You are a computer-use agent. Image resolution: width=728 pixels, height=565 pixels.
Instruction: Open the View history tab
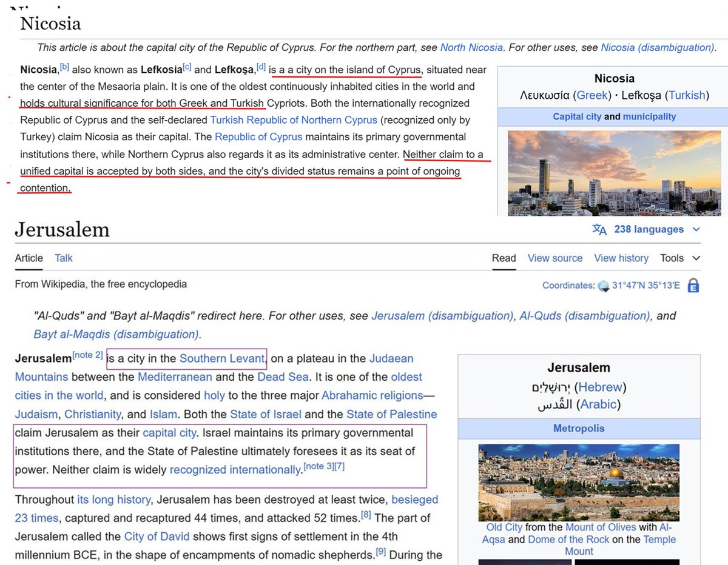(x=621, y=258)
